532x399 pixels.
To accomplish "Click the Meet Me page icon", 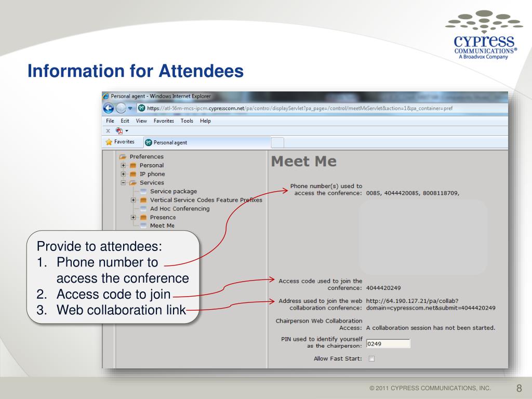I will [143, 225].
